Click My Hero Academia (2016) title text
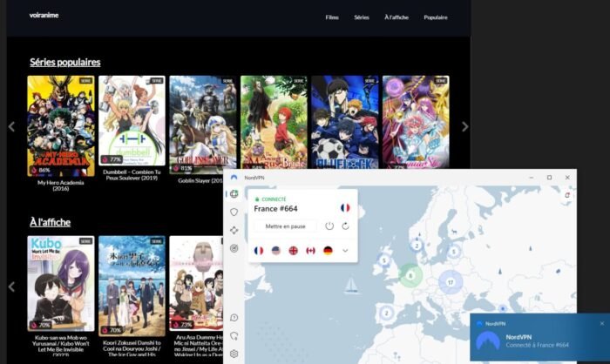This screenshot has height=364, width=610. 61,185
